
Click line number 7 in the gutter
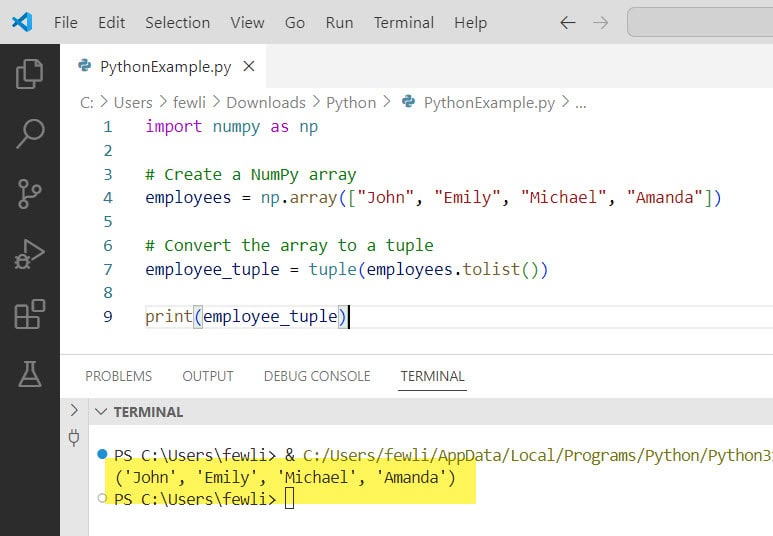pyautogui.click(x=107, y=269)
